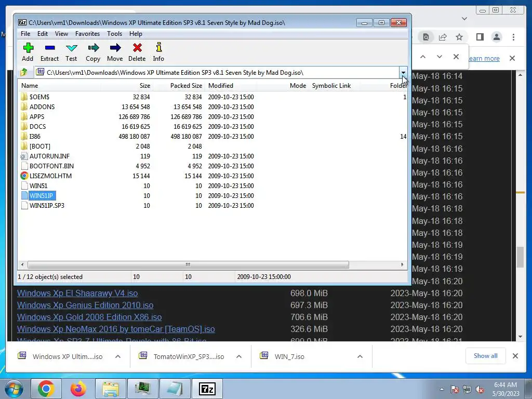532x399 pixels.
Task: Open Windows Xp El Shaarawy V4.iso link
Action: click(x=77, y=293)
